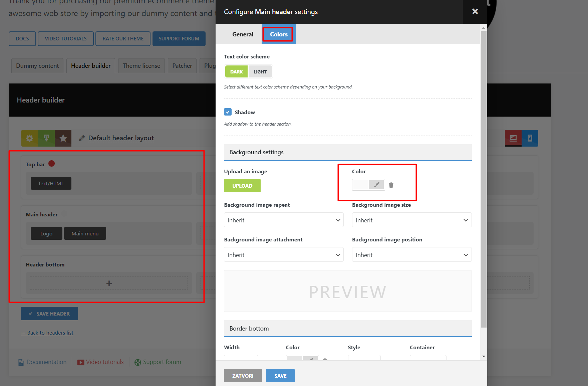The height and width of the screenshot is (386, 588).
Task: Click the blue SAVE button
Action: tap(280, 376)
